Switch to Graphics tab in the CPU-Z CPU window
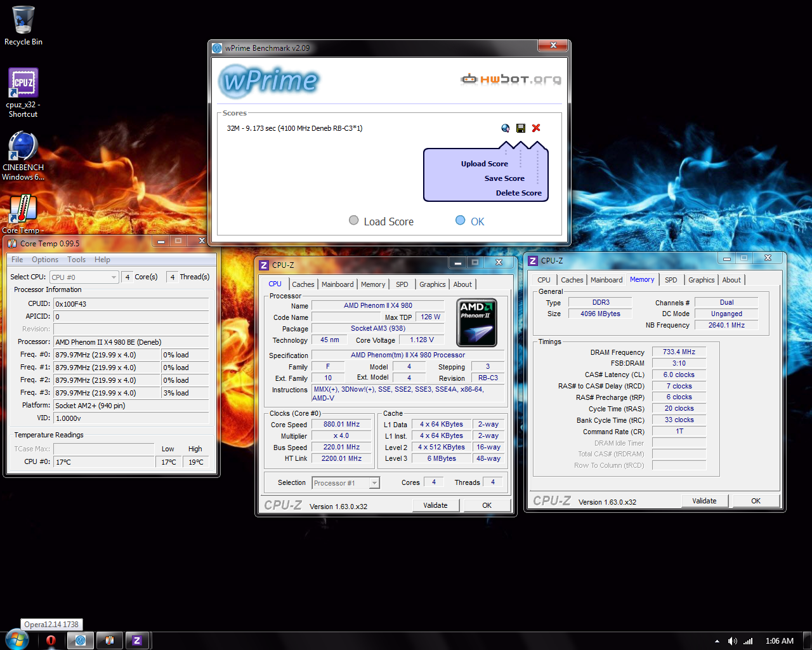The width and height of the screenshot is (812, 650). 433,284
